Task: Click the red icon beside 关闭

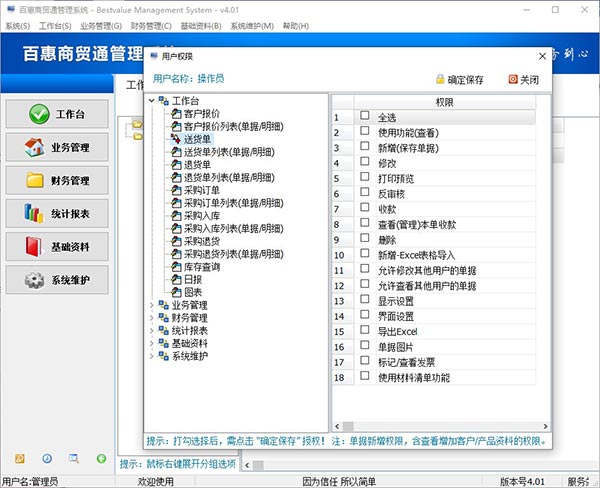Action: 513,79
